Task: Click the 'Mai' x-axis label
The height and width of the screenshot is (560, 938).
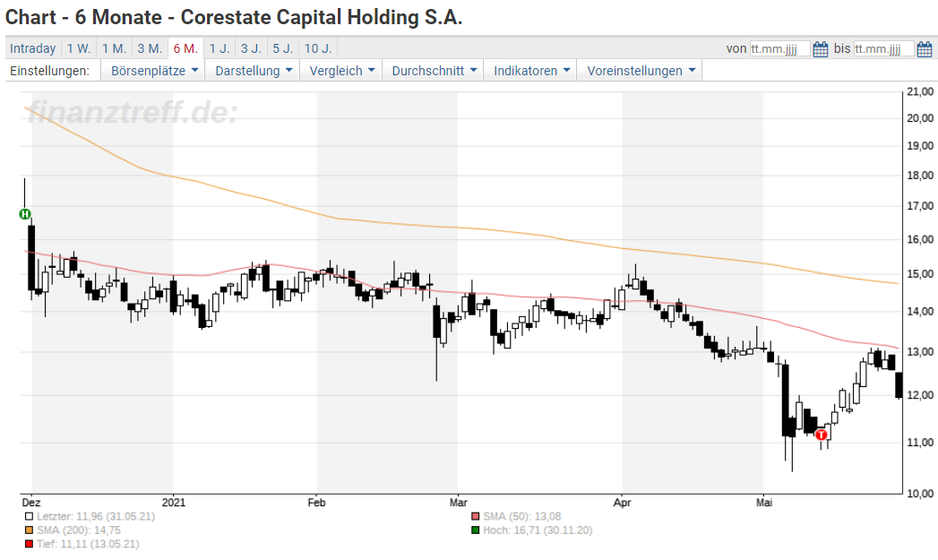Action: click(764, 503)
